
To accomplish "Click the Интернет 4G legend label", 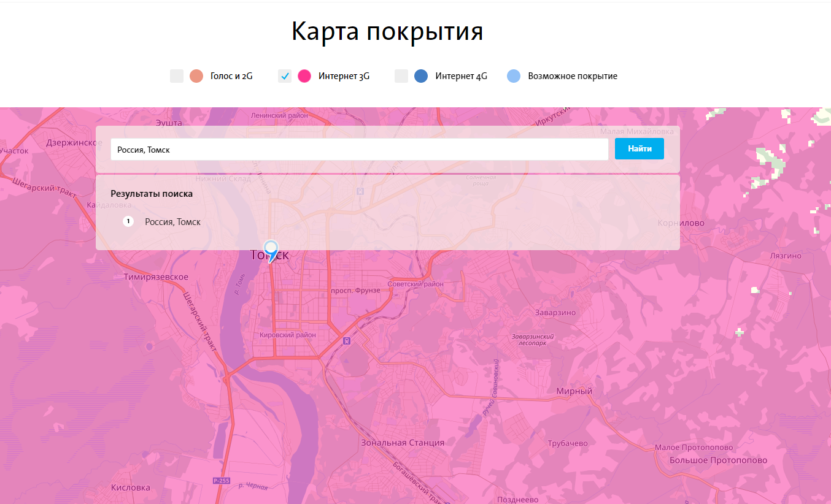I will tap(462, 77).
